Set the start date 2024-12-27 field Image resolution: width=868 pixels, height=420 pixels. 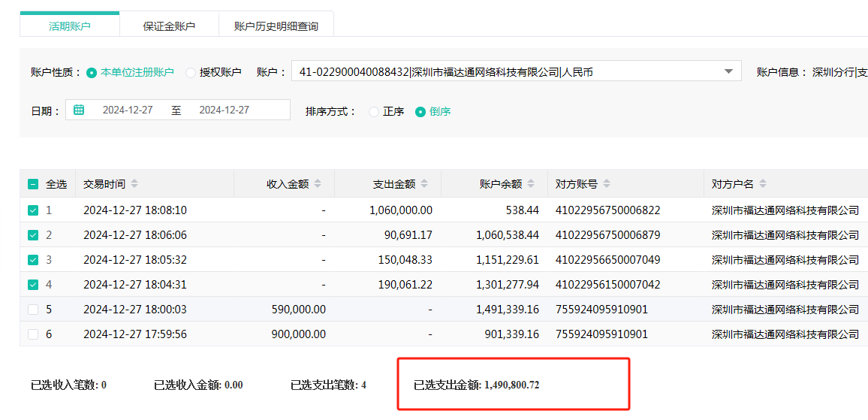pos(128,110)
